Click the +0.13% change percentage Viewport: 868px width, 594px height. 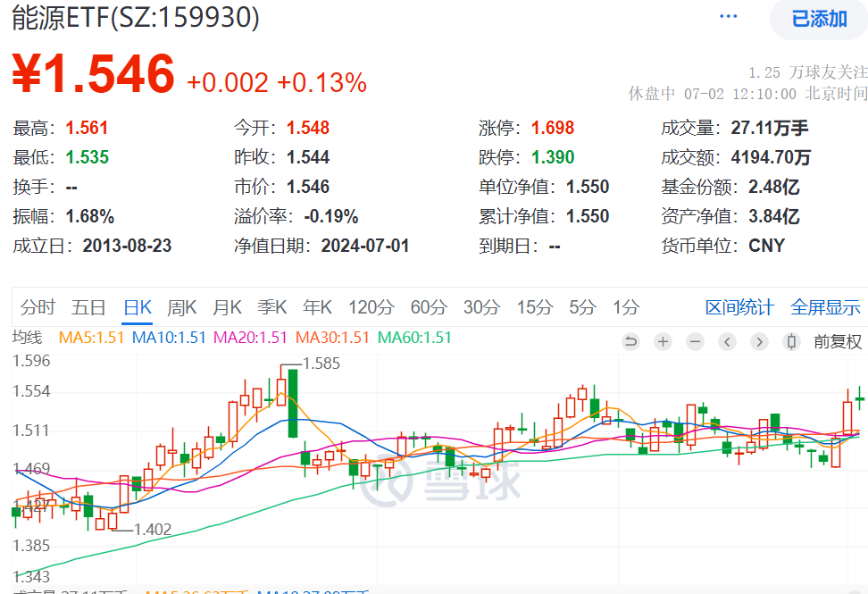tap(321, 82)
